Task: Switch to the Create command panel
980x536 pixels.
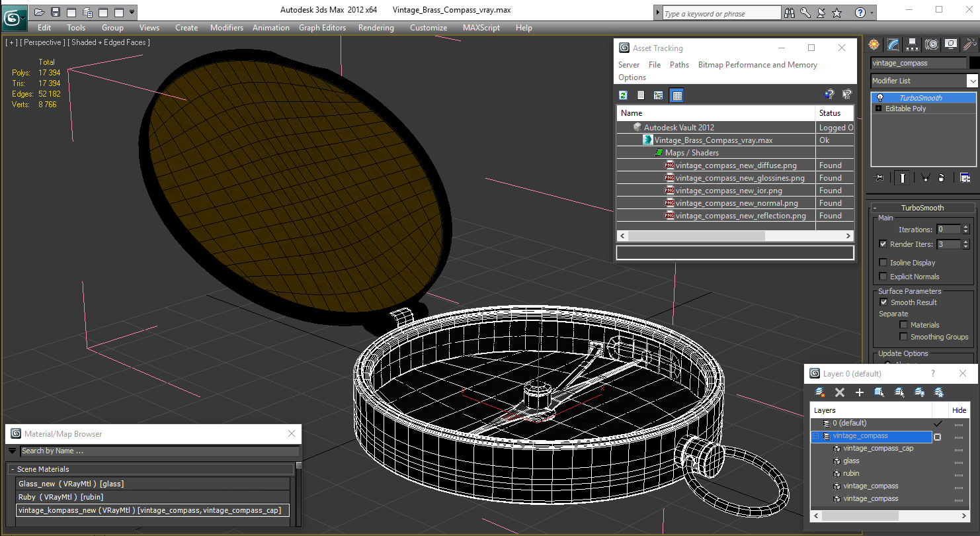Action: [875, 44]
